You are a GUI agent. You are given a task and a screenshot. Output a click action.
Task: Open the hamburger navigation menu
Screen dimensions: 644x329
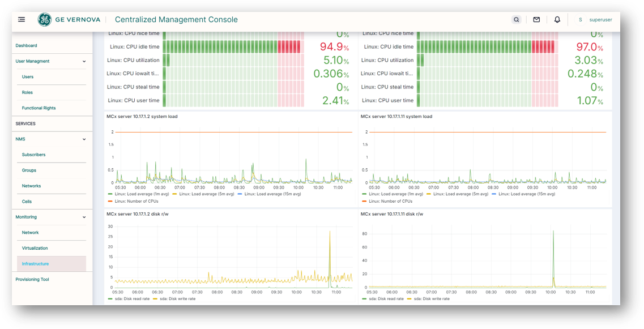22,20
